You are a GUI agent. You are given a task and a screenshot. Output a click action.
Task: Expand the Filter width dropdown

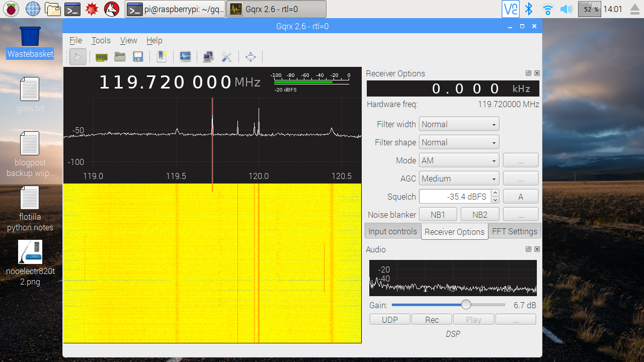(x=459, y=124)
